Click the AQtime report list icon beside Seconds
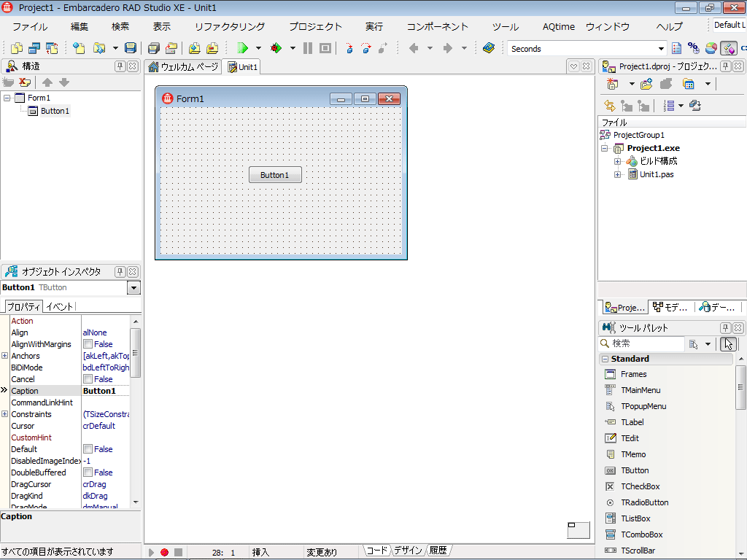Viewport: 747px width, 560px height. [x=676, y=48]
